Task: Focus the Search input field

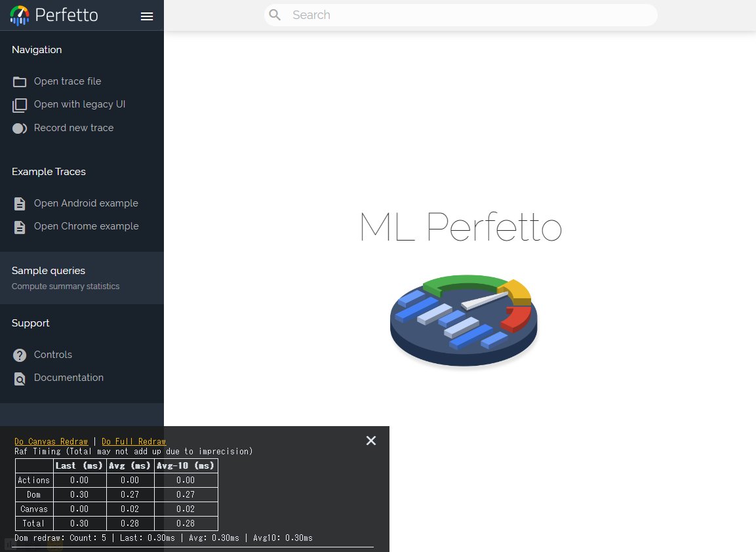Action: [461, 15]
